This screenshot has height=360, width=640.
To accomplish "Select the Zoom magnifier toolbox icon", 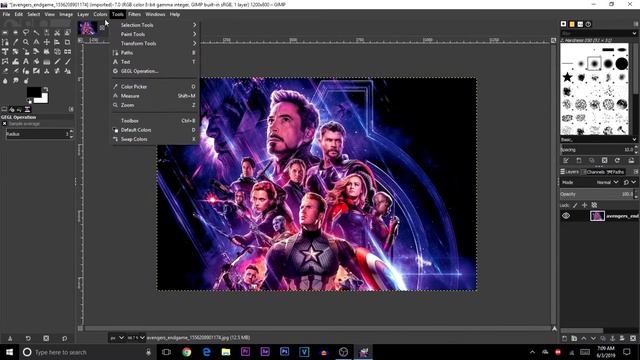I will [26, 42].
